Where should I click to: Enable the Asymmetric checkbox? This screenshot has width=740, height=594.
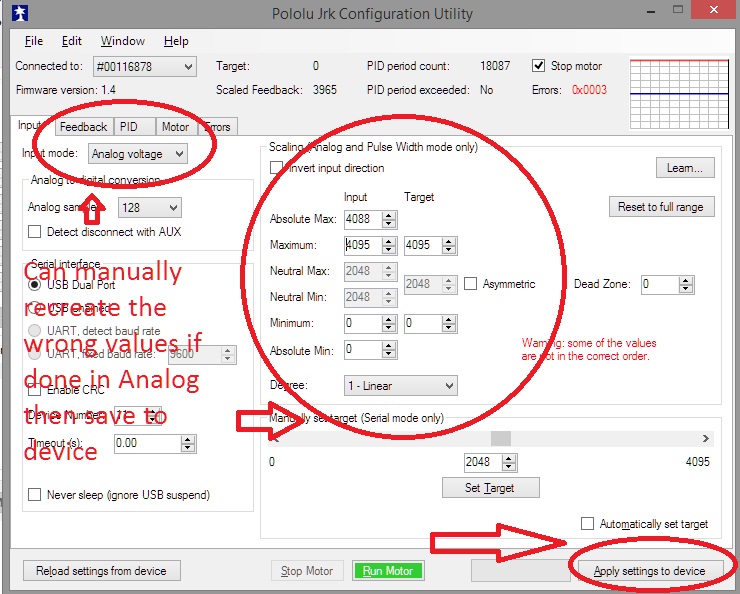(471, 284)
